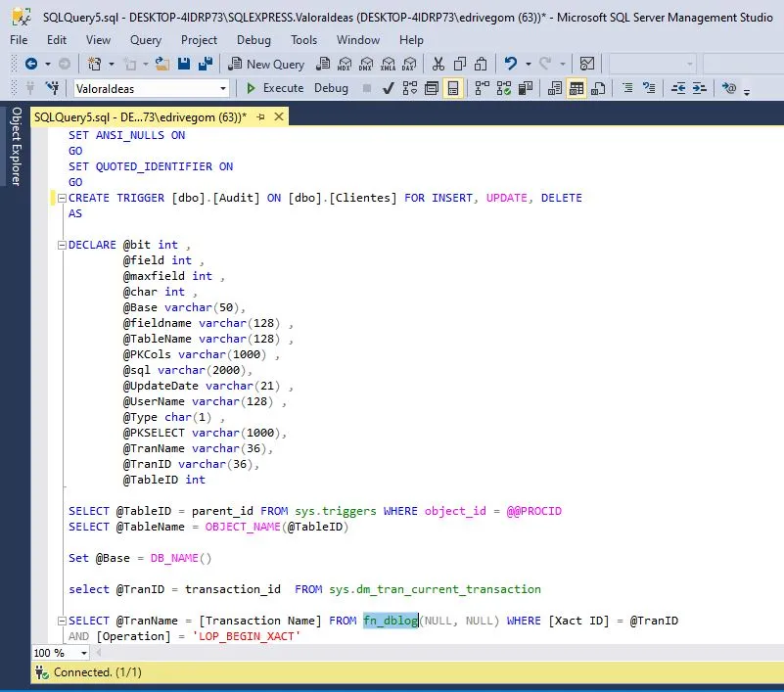This screenshot has width=784, height=692.
Task: Toggle pin on the SQLQuery5.sql tab
Action: (x=260, y=117)
